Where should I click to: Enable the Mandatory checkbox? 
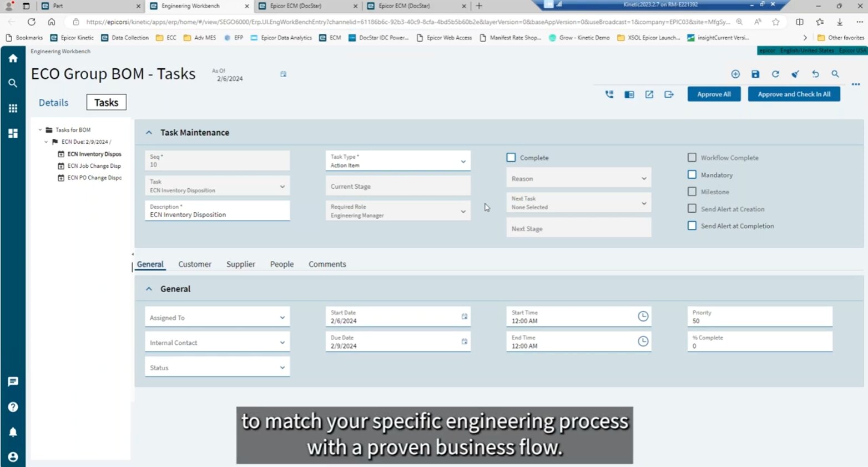[692, 174]
